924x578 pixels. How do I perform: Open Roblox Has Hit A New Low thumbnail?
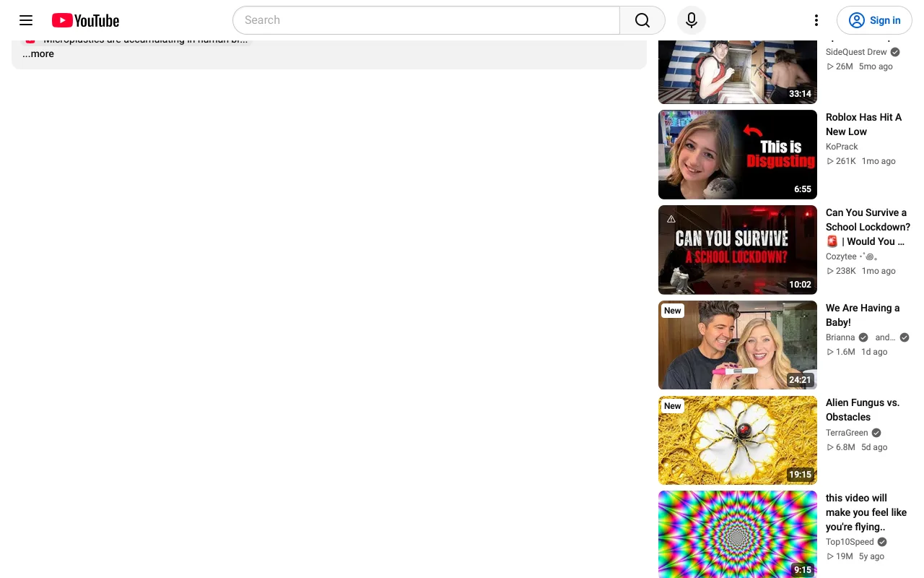tap(738, 155)
